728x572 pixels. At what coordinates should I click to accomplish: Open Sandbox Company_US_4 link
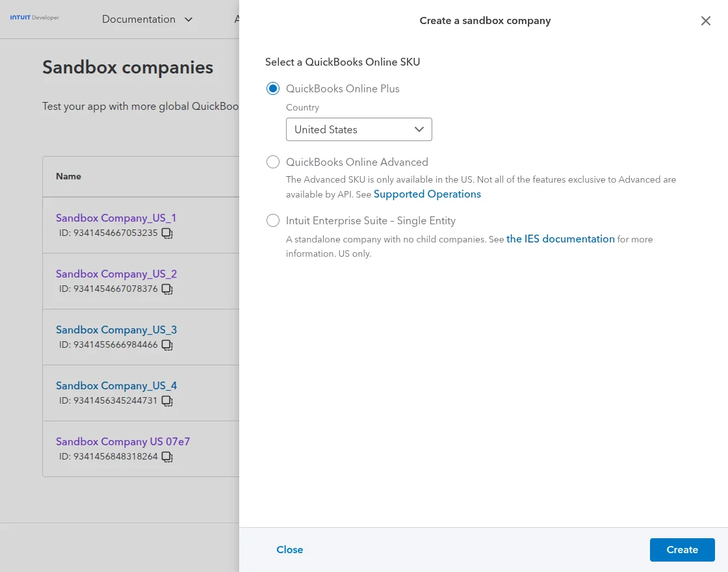pyautogui.click(x=116, y=386)
